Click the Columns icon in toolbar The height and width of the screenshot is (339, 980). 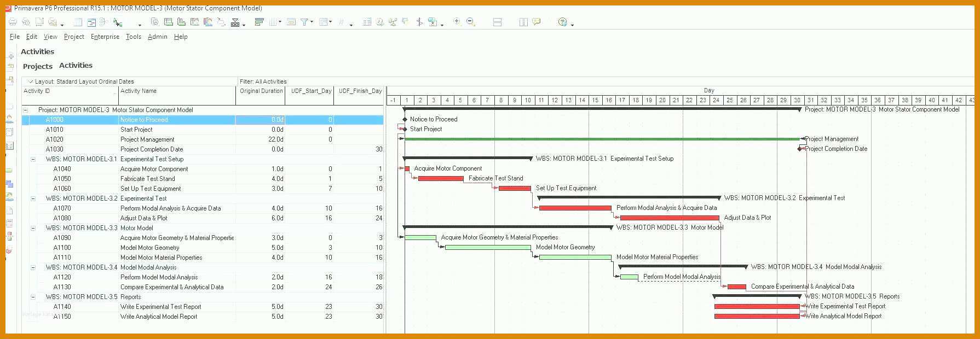[273, 22]
